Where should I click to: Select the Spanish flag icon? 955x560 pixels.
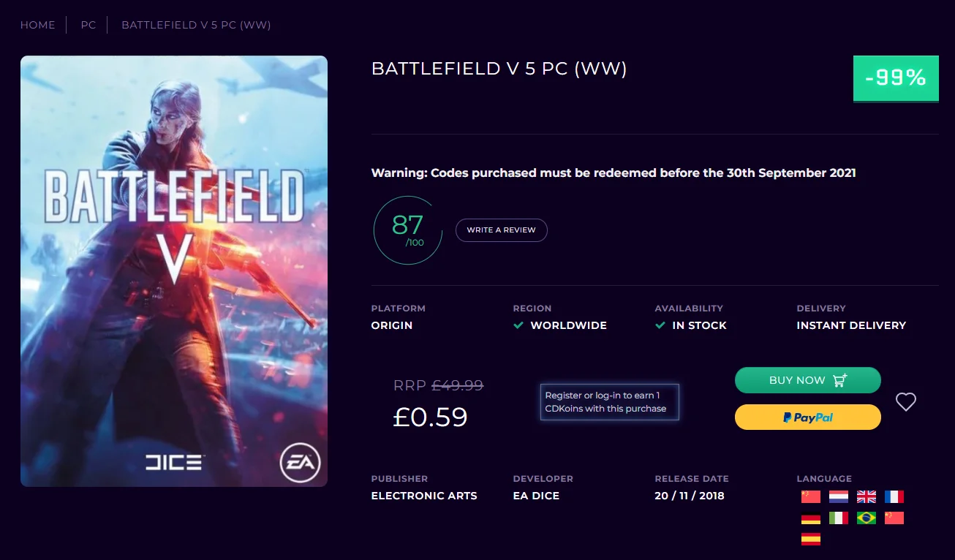point(811,540)
